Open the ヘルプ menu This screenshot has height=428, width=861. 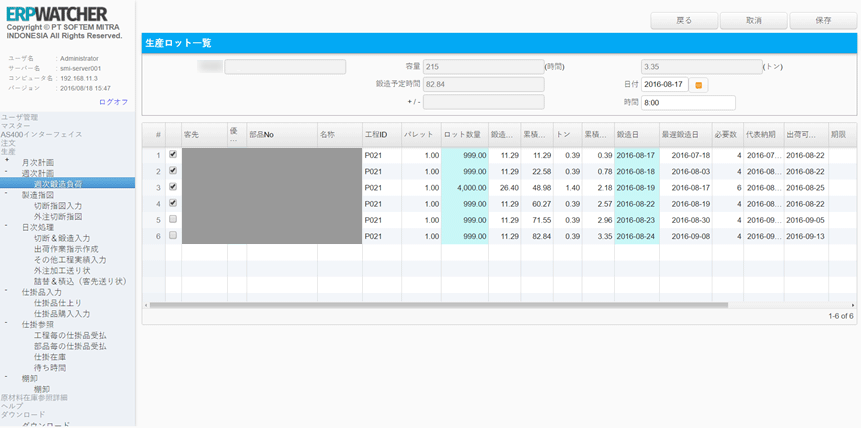click(x=12, y=405)
